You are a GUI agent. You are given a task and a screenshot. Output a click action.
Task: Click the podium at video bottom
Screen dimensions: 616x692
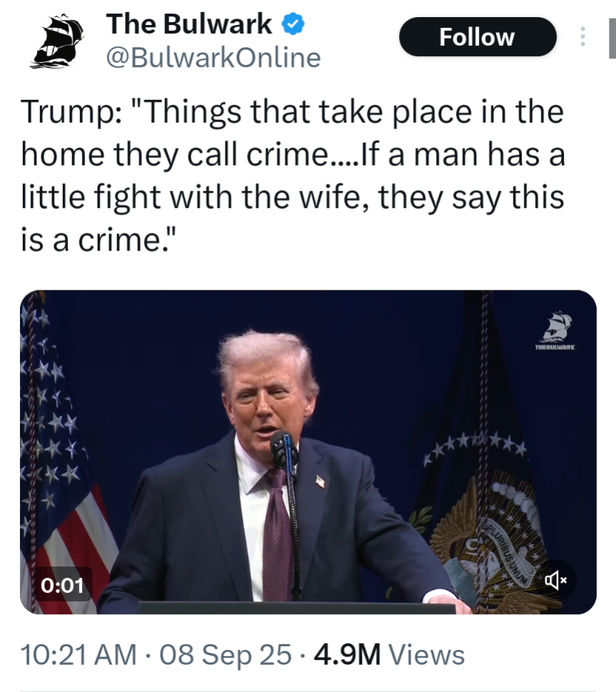[297, 608]
